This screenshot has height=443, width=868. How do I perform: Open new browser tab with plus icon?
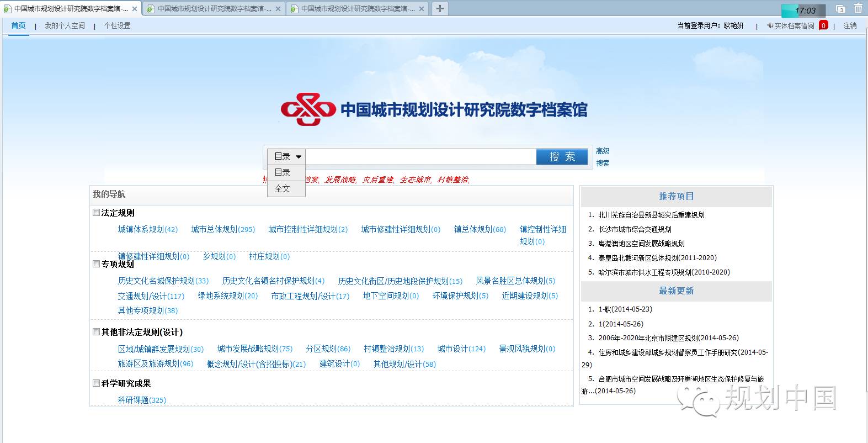[x=440, y=8]
